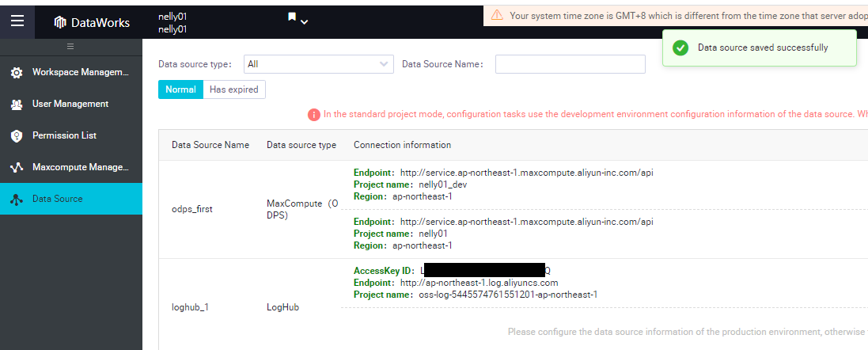The width and height of the screenshot is (868, 350).
Task: Click the time zone warning triangle icon
Action: pyautogui.click(x=497, y=16)
